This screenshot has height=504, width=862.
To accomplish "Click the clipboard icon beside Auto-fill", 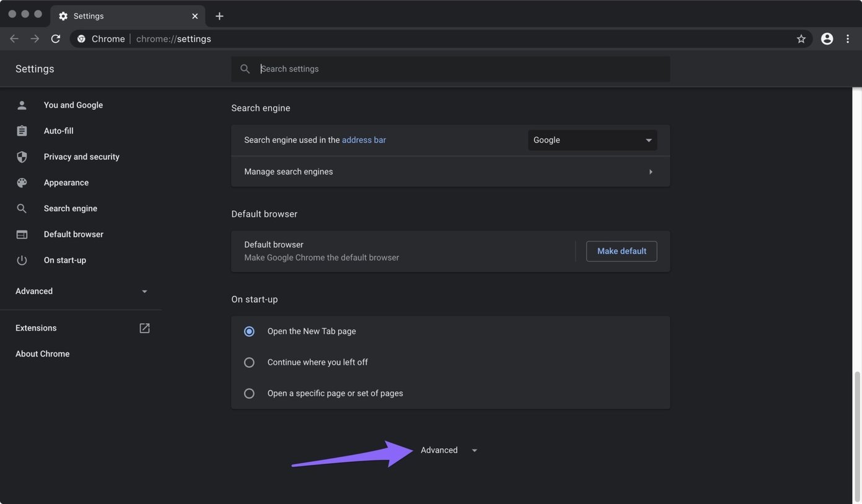I will click(x=22, y=131).
